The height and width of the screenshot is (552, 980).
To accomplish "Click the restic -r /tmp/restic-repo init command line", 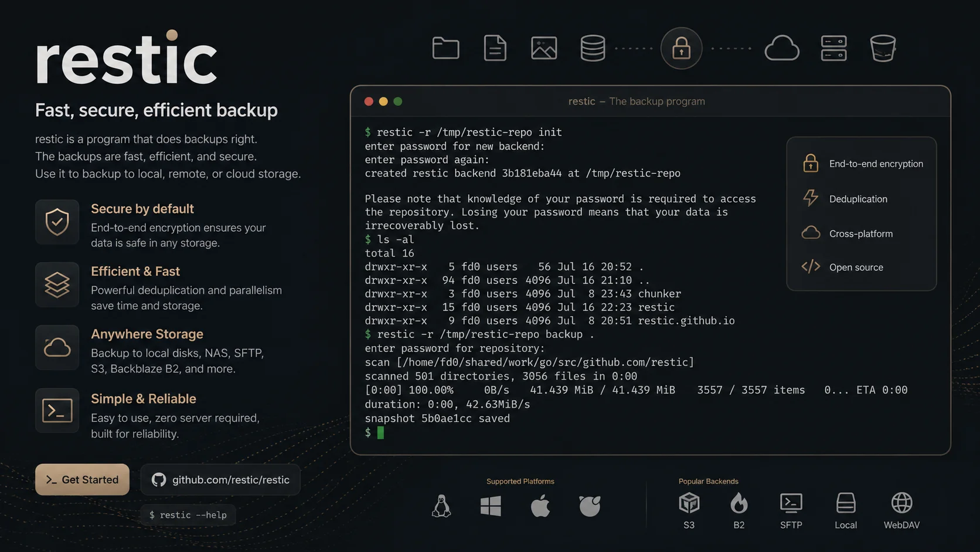I will coord(463,133).
